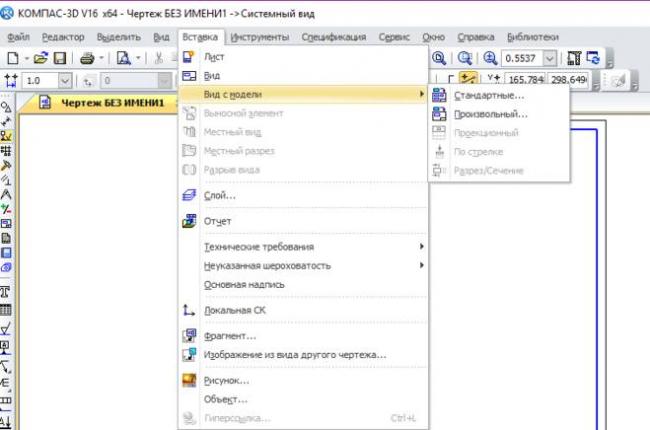This screenshot has width=650, height=430.
Task: Click the X coordinate field 165.784
Action: [x=524, y=80]
